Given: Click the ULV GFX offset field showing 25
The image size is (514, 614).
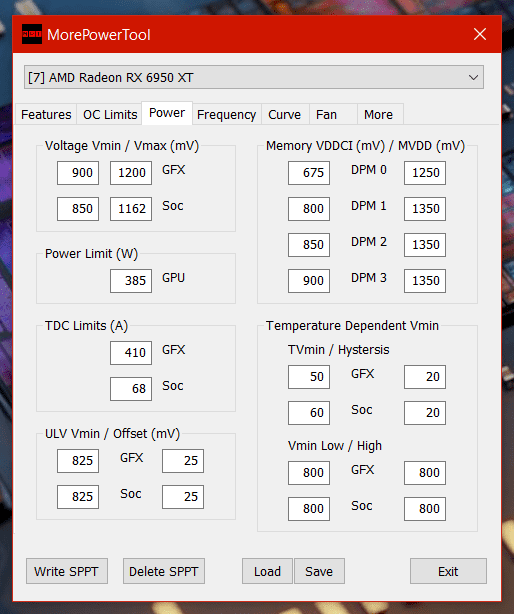Looking at the screenshot, I should pyautogui.click(x=183, y=461).
